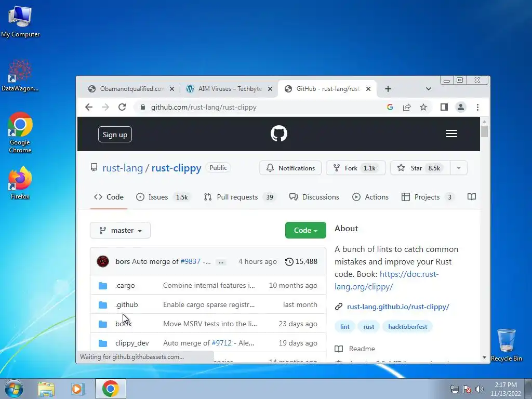Image resolution: width=532 pixels, height=399 pixels.
Task: Open Chrome tab search chevron
Action: coord(429,89)
